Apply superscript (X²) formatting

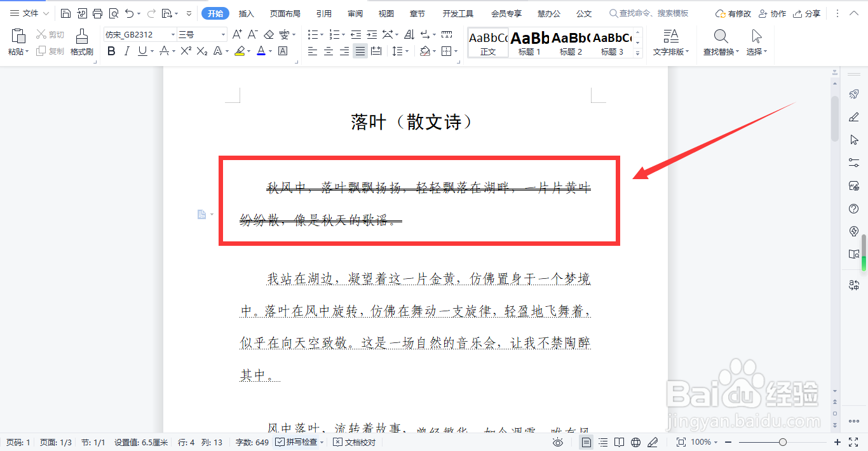[186, 51]
